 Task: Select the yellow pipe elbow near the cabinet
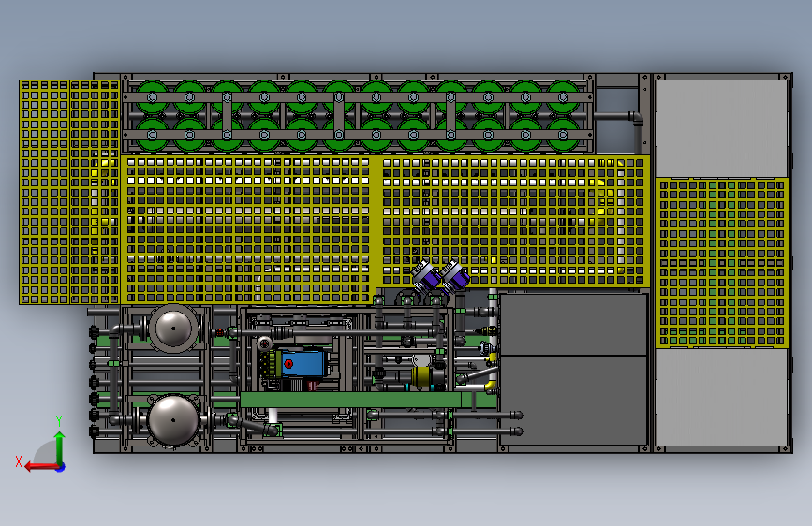pos(490,387)
